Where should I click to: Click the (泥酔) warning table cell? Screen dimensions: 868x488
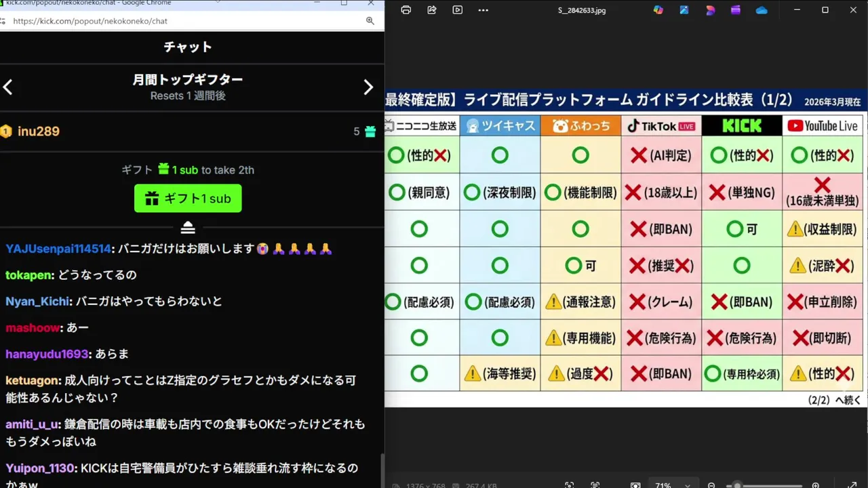point(823,266)
